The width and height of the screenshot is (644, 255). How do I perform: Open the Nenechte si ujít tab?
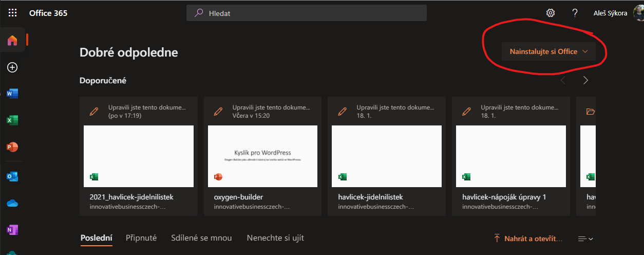pyautogui.click(x=275, y=238)
